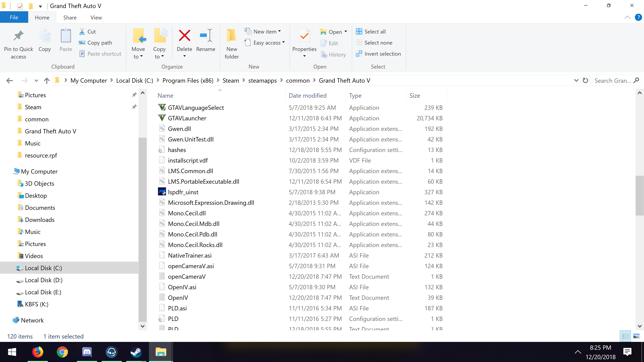The width and height of the screenshot is (644, 362).
Task: Switch to details view toggle in status bar
Action: click(626, 336)
